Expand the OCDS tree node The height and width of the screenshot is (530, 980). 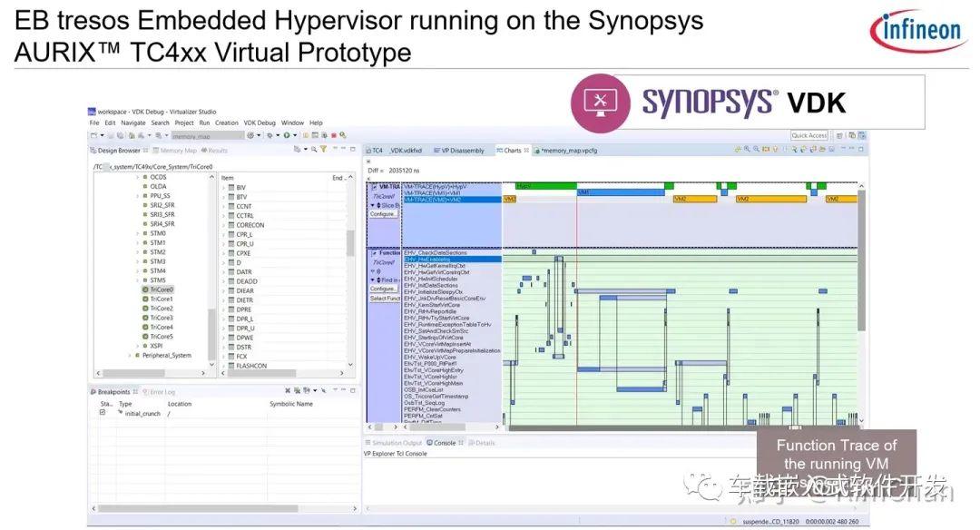pyautogui.click(x=138, y=178)
